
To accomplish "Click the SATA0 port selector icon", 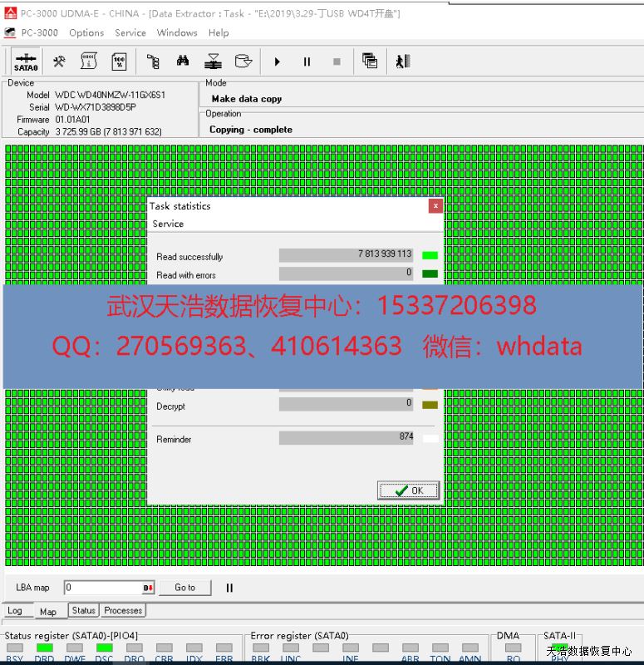I will pyautogui.click(x=26, y=62).
